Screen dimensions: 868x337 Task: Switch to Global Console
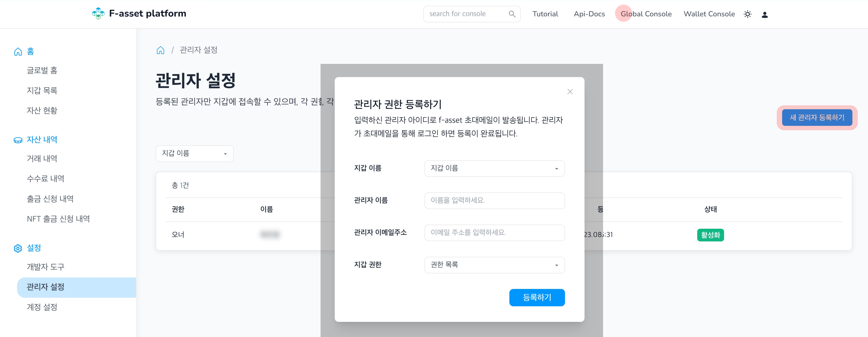(646, 14)
